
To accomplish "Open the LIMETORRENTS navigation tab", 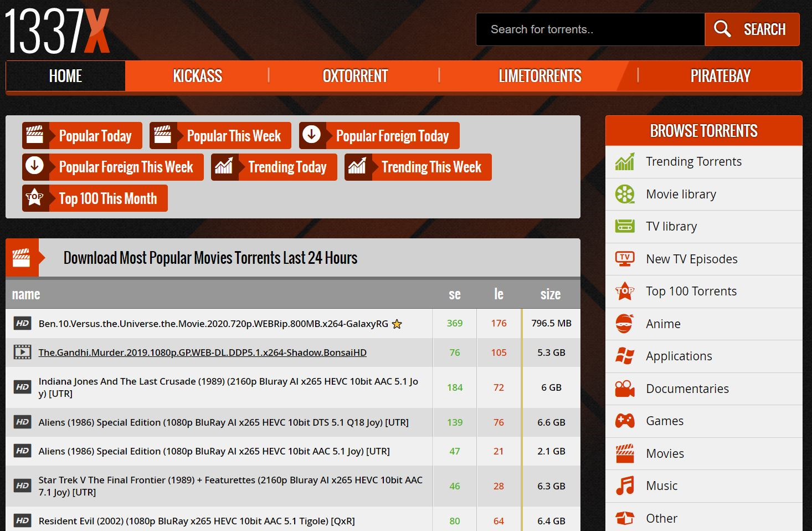I will pos(540,76).
